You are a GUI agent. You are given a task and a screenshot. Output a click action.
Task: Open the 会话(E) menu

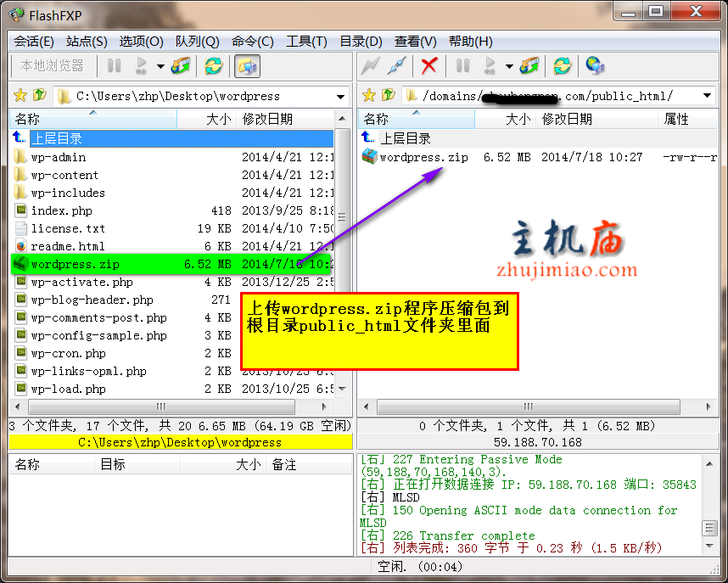coord(33,42)
